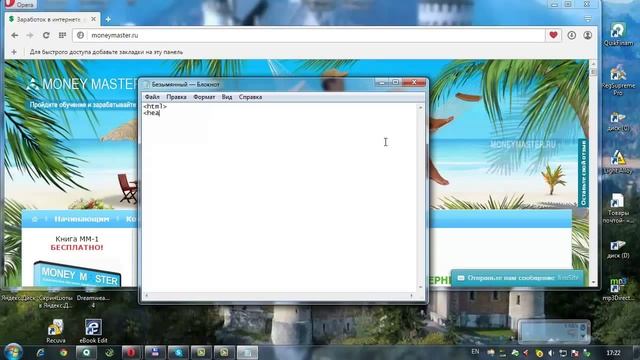Click browser page scrollbar down arrow
Viewport: 640px width, 360px height.
593,283
